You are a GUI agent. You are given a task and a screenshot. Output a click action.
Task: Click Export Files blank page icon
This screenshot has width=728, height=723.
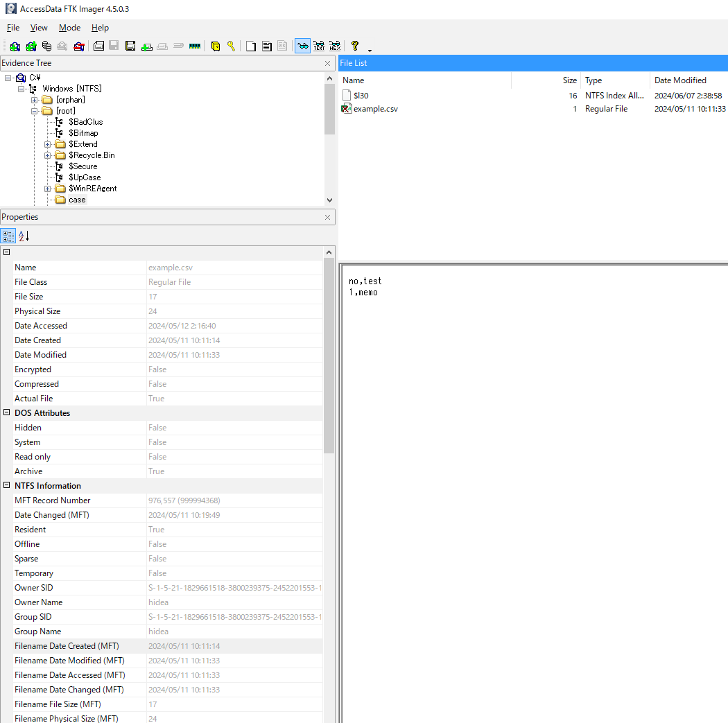click(251, 46)
